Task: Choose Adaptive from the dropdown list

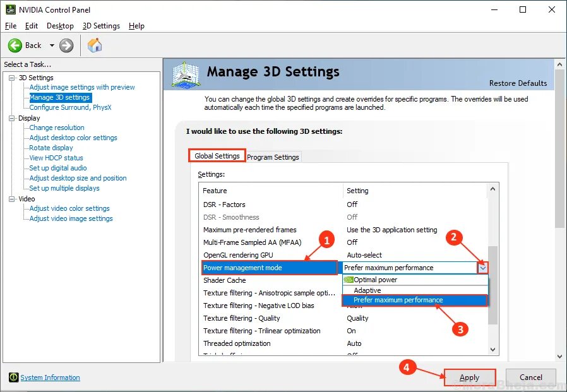Action: click(415, 290)
